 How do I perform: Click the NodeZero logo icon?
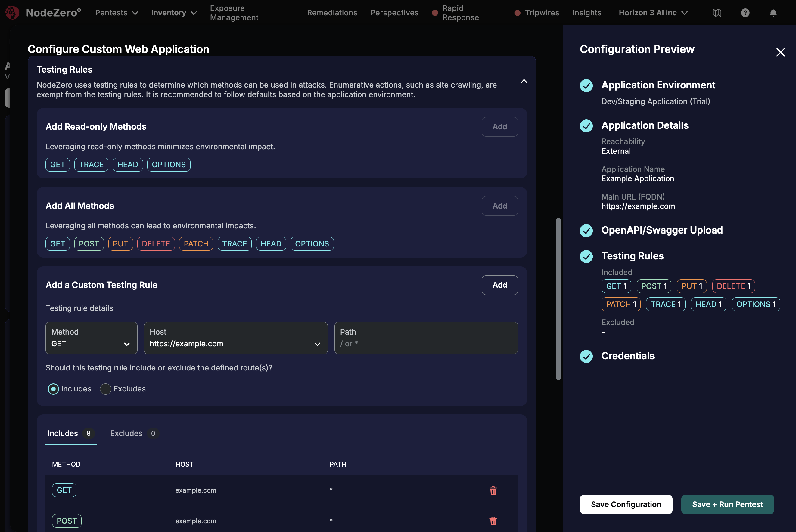point(12,13)
